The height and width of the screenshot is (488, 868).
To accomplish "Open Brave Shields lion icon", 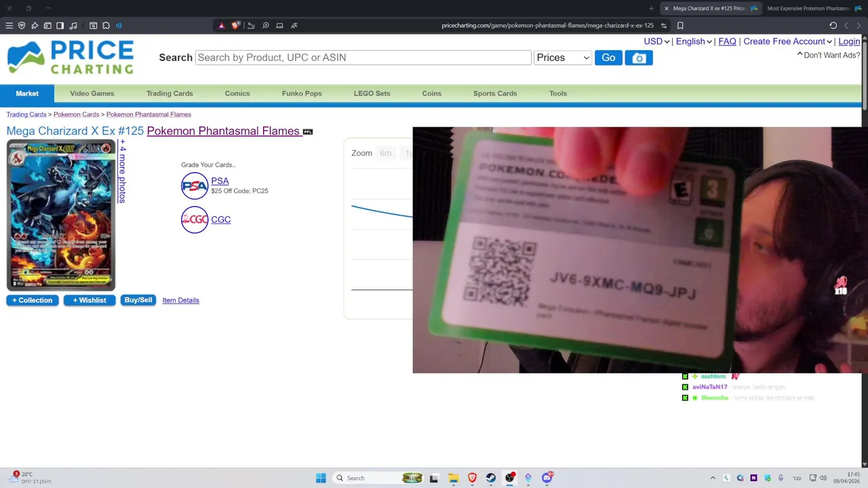I will (235, 26).
